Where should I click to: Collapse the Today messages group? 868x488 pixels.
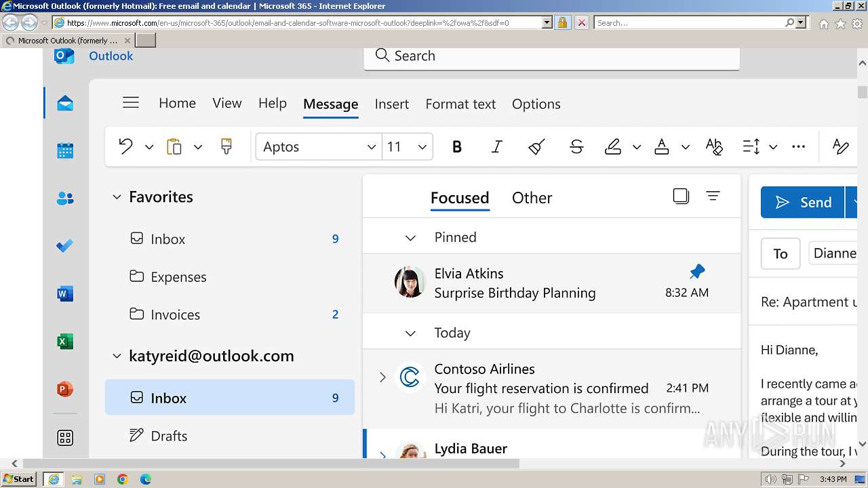click(x=410, y=333)
